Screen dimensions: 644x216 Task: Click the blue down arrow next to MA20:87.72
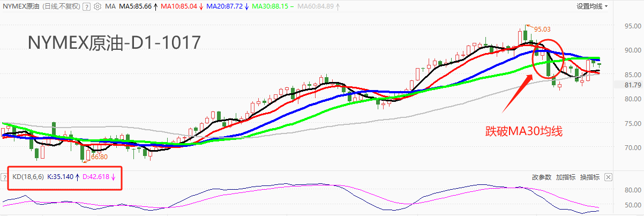tap(246, 7)
